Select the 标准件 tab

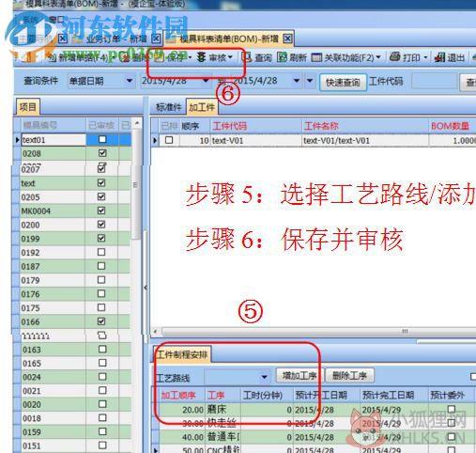click(x=169, y=107)
